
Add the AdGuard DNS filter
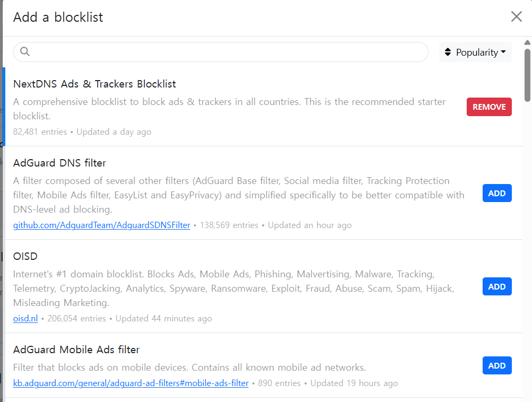(x=497, y=193)
